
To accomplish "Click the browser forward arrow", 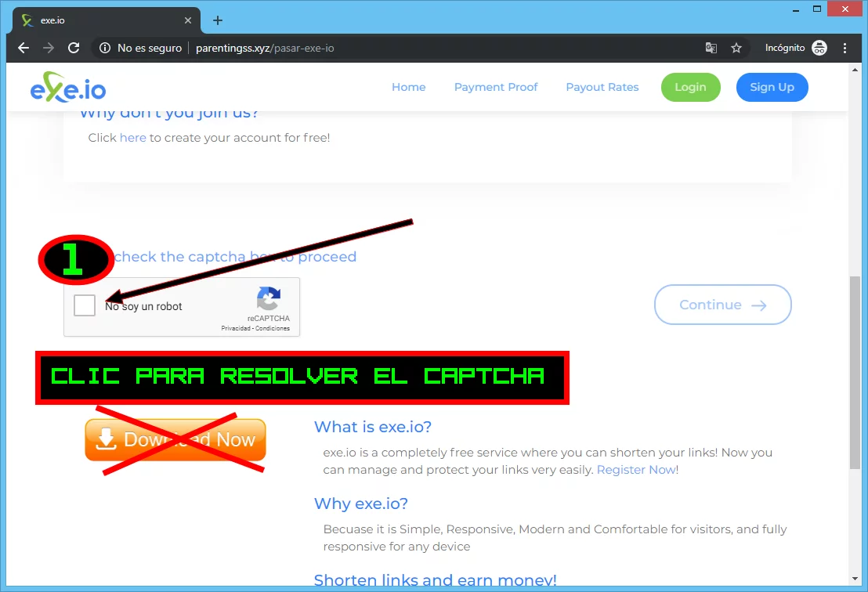I will 49,48.
